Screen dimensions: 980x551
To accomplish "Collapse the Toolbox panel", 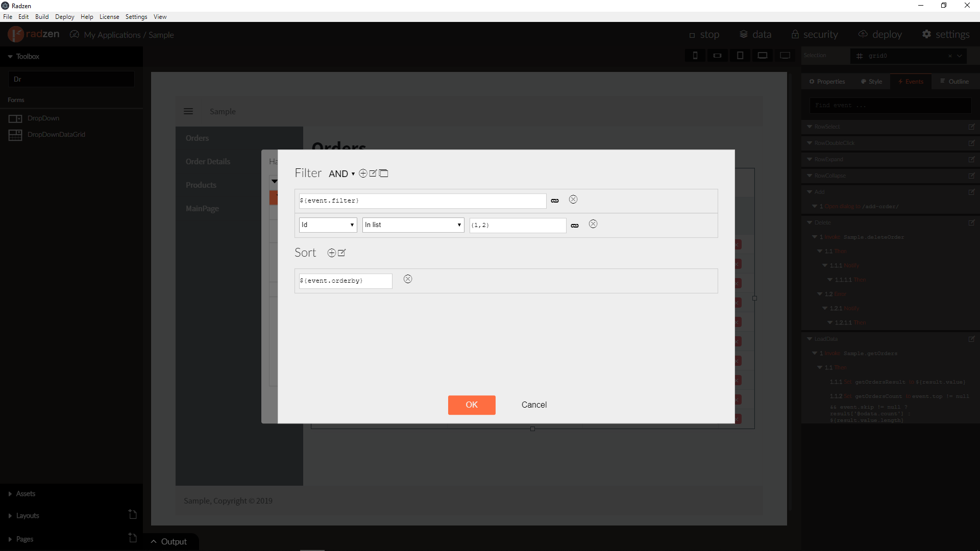I will (10, 57).
